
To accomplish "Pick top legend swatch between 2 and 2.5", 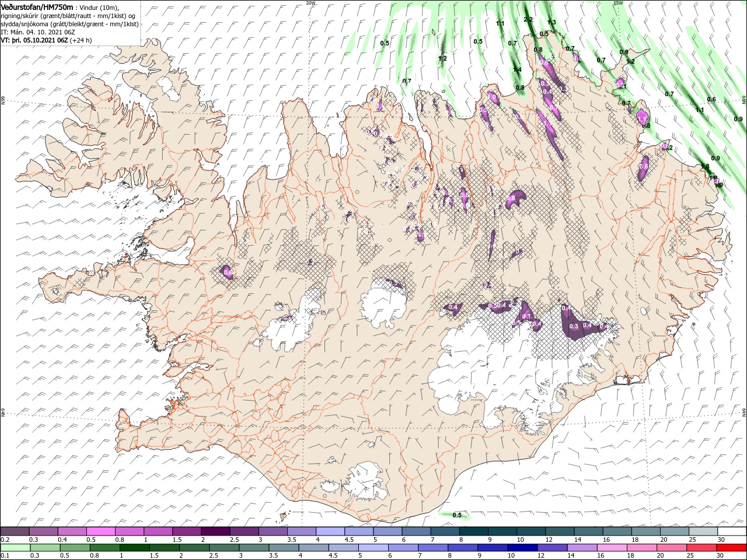I will 215,531.
